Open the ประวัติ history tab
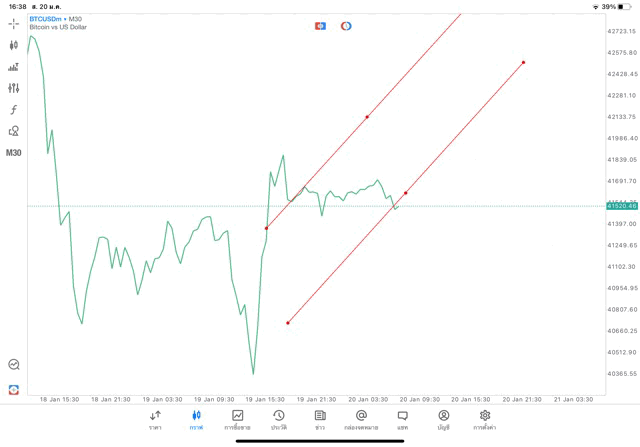The image size is (640, 447). pyautogui.click(x=278, y=420)
